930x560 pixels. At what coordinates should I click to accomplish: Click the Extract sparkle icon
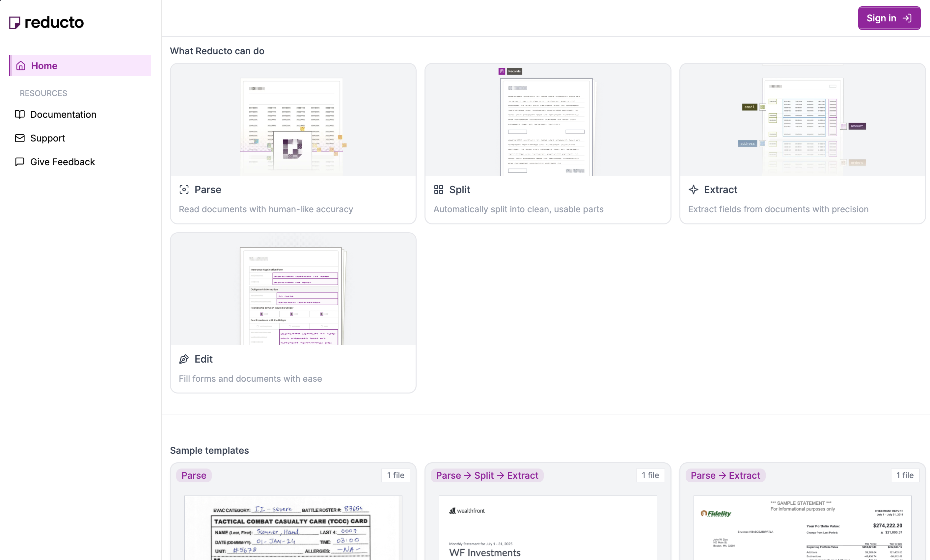click(693, 190)
